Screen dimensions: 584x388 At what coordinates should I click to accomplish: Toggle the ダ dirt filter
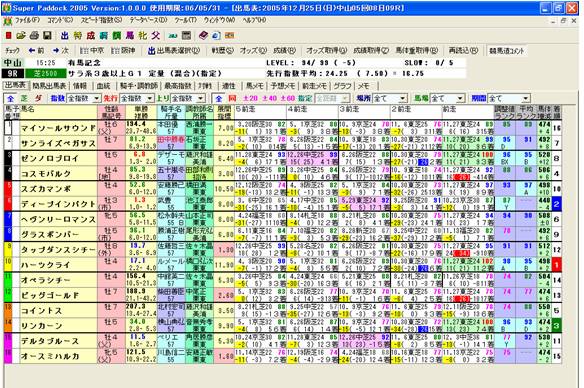coord(38,99)
